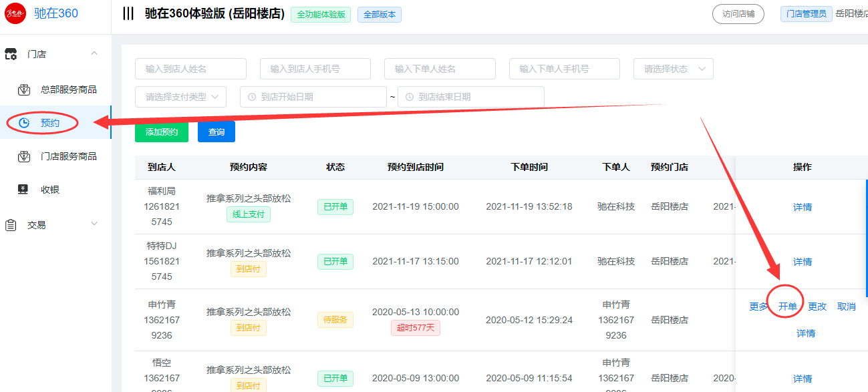Click 预约内容 column header
Image resolution: width=868 pixels, height=392 pixels.
[x=249, y=167]
